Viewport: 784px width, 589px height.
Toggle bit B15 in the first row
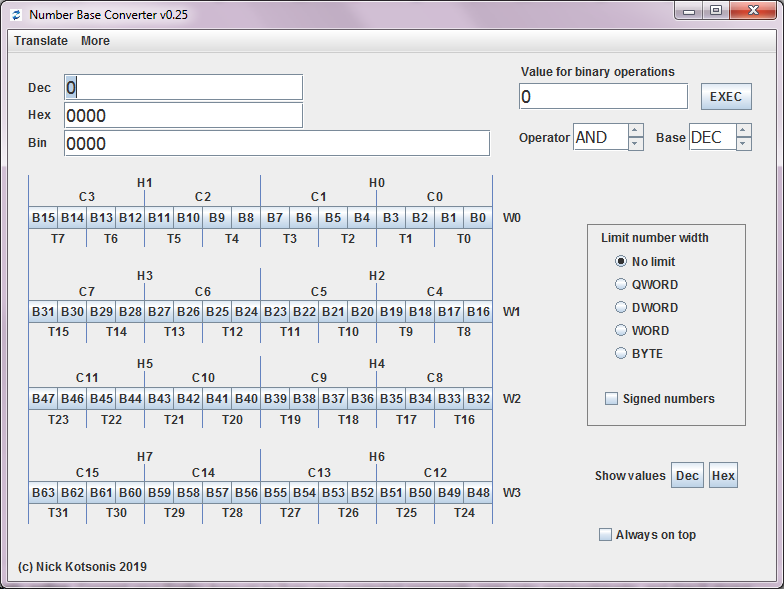point(43,217)
